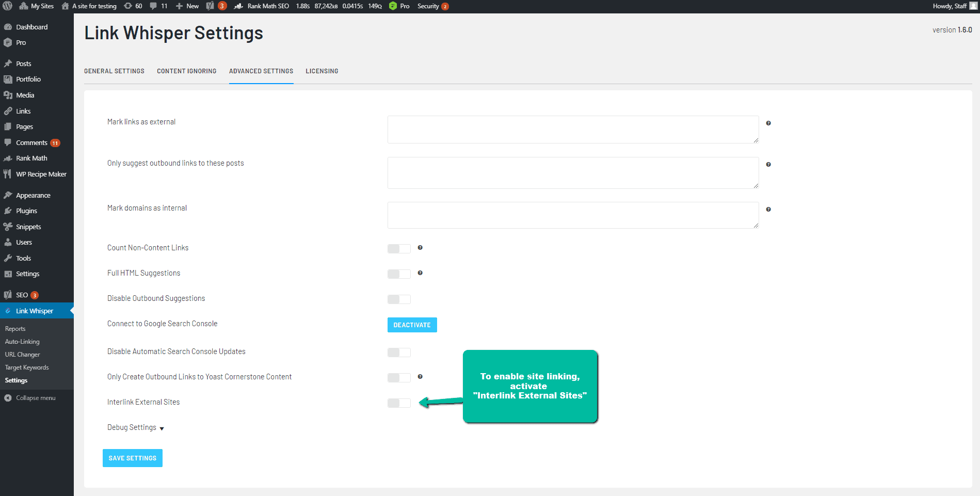Screen dimensions: 980x496
Task: Click 'Mark domains as internal' textarea
Action: (573, 215)
